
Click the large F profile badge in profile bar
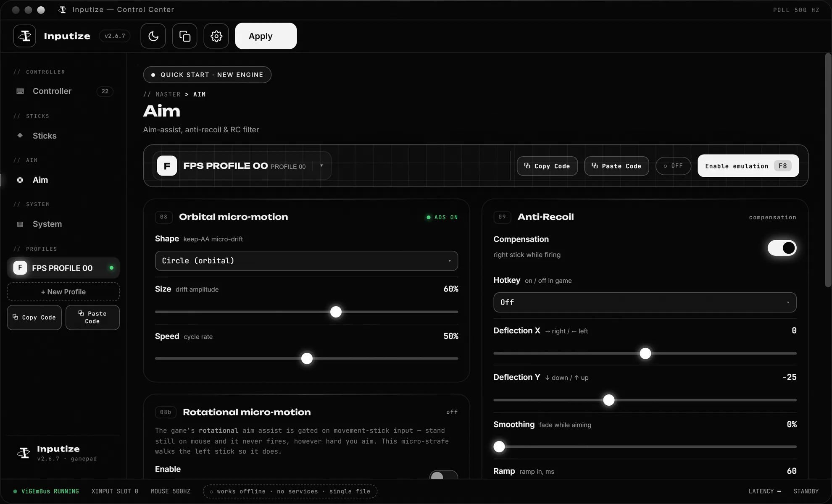167,165
